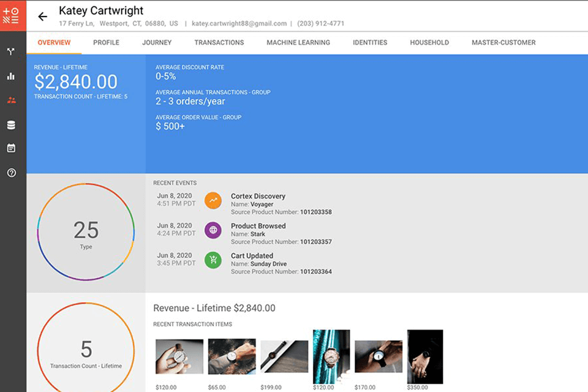588x392 pixels.
Task: Switch to the Overview tab
Action: [x=54, y=42]
